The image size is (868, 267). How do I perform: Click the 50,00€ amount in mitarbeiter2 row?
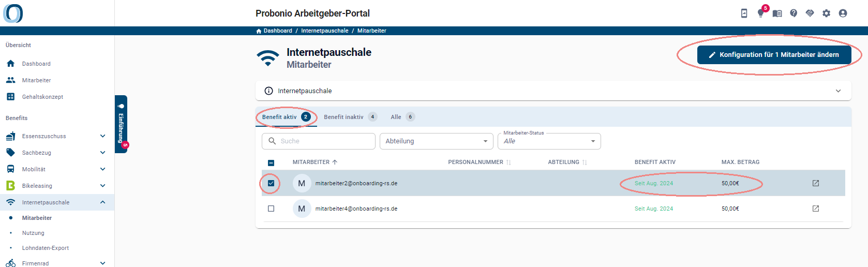tap(730, 183)
